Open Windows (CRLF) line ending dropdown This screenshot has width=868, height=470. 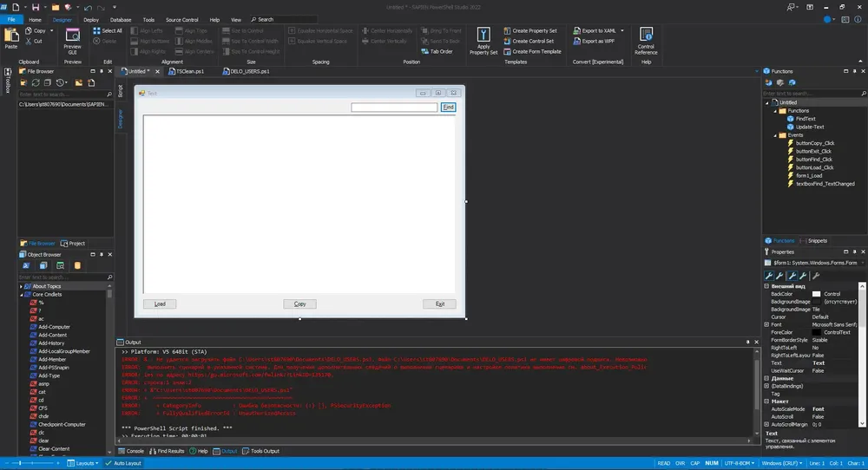click(782, 463)
